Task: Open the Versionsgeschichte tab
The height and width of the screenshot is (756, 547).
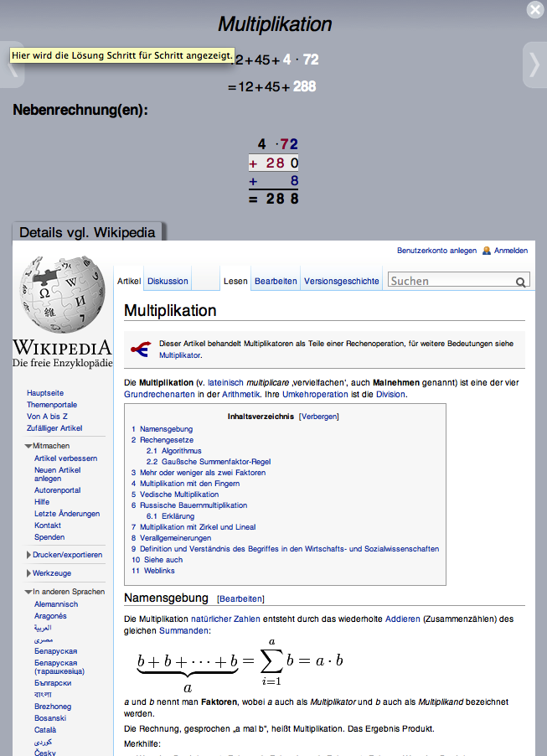Action: click(x=342, y=281)
